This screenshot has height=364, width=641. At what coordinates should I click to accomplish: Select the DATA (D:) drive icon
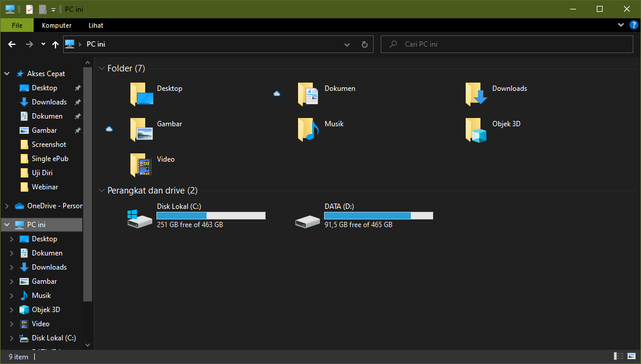tap(308, 220)
